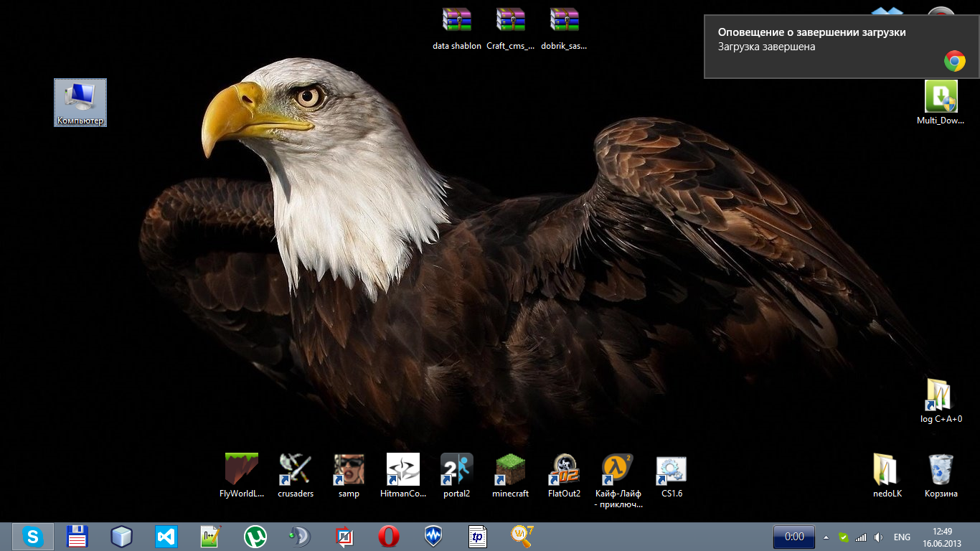Open the volume speaker tray icon
980x551 pixels.
(878, 537)
